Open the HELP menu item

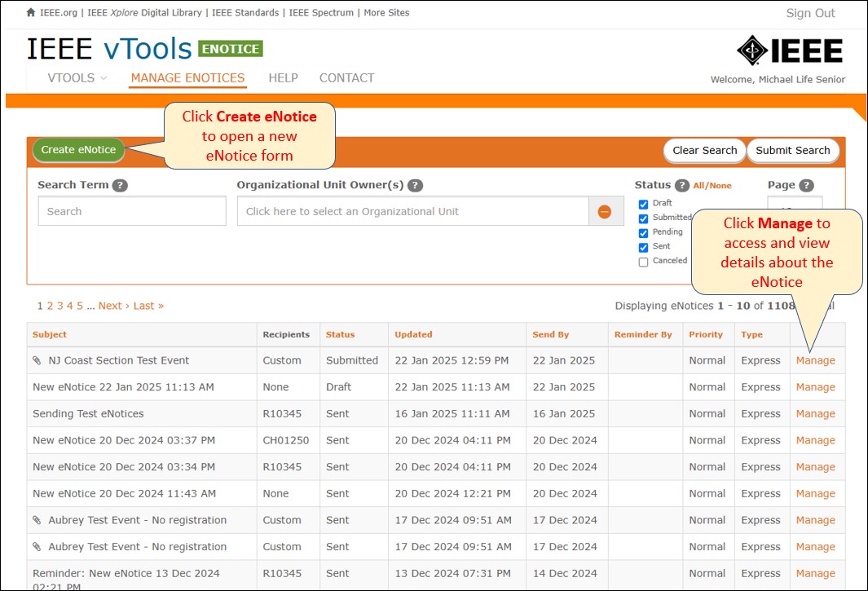click(284, 78)
